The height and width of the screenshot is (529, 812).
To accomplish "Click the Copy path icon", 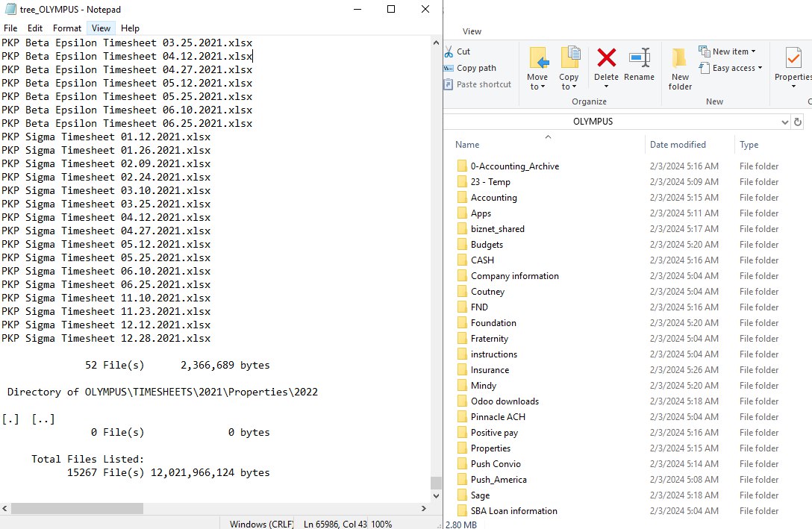I will 449,68.
